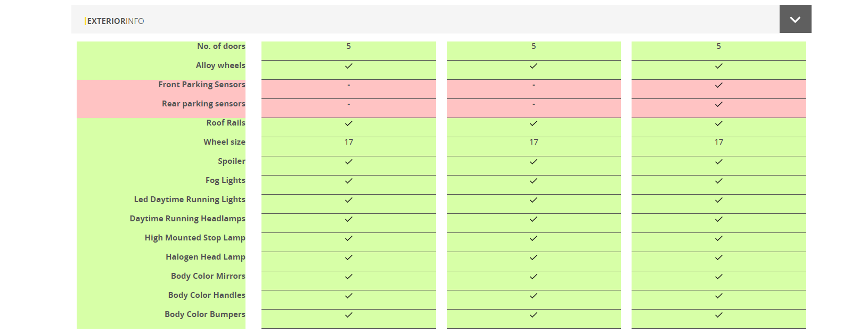The width and height of the screenshot is (868, 333).
Task: Click Led Daytime Running Lights checkmark in second column
Action: (x=534, y=200)
